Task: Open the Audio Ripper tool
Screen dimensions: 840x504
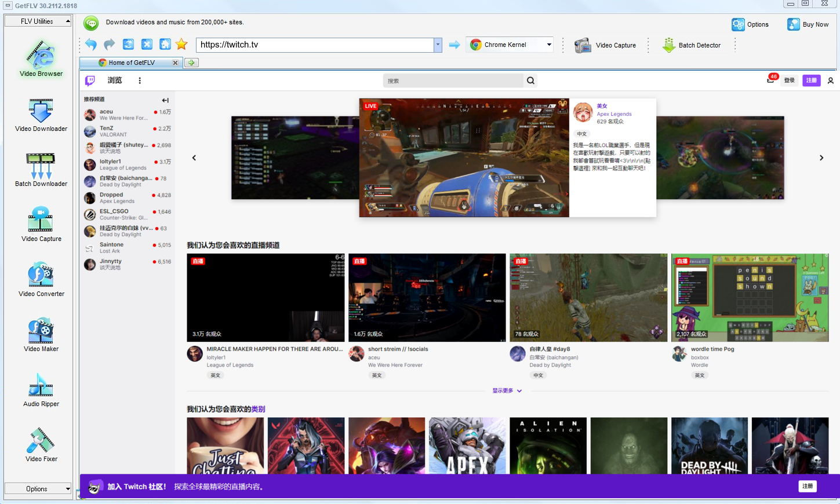Action: (x=41, y=390)
